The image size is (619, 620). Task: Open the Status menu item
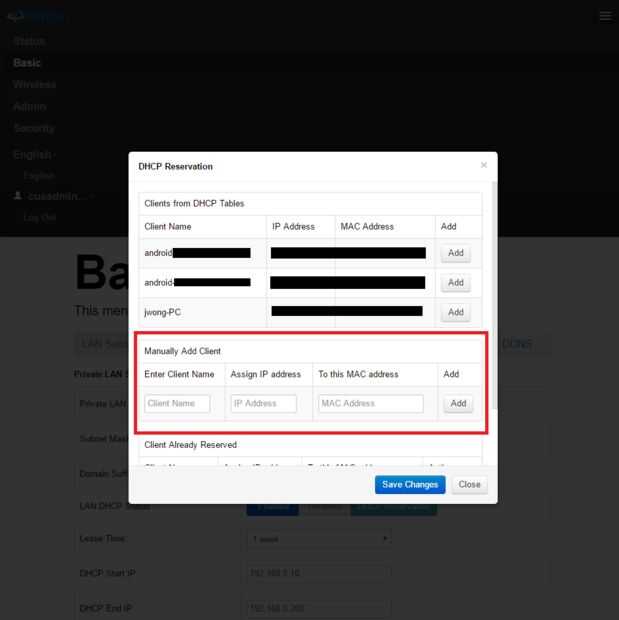(29, 41)
